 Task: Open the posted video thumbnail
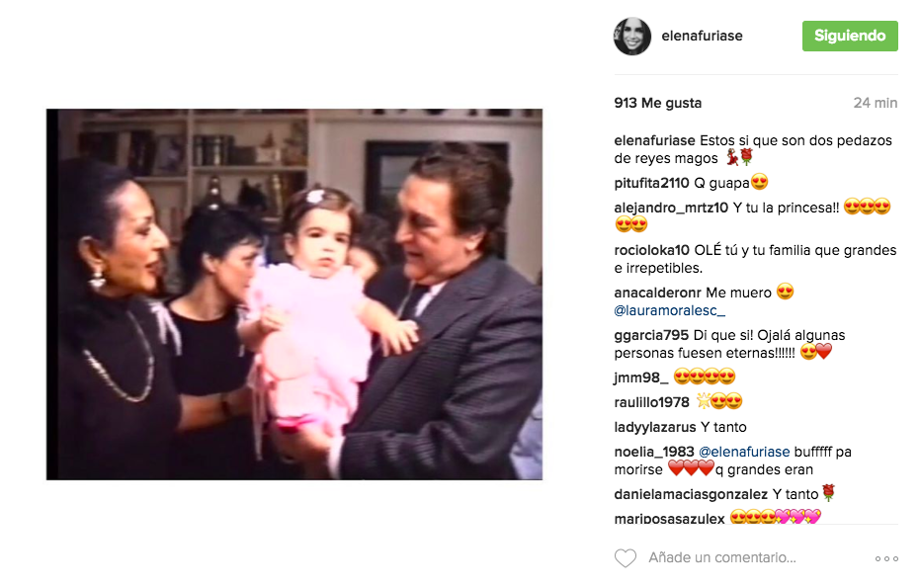[294, 294]
